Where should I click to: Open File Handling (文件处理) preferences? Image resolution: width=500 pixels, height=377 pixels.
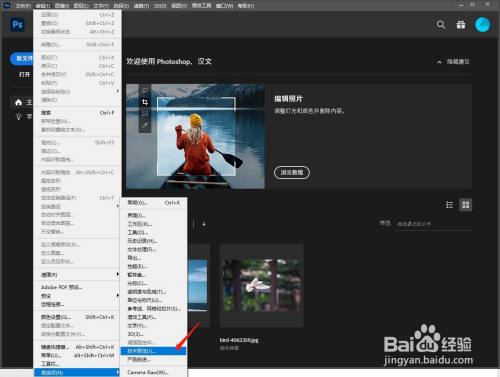pos(153,249)
